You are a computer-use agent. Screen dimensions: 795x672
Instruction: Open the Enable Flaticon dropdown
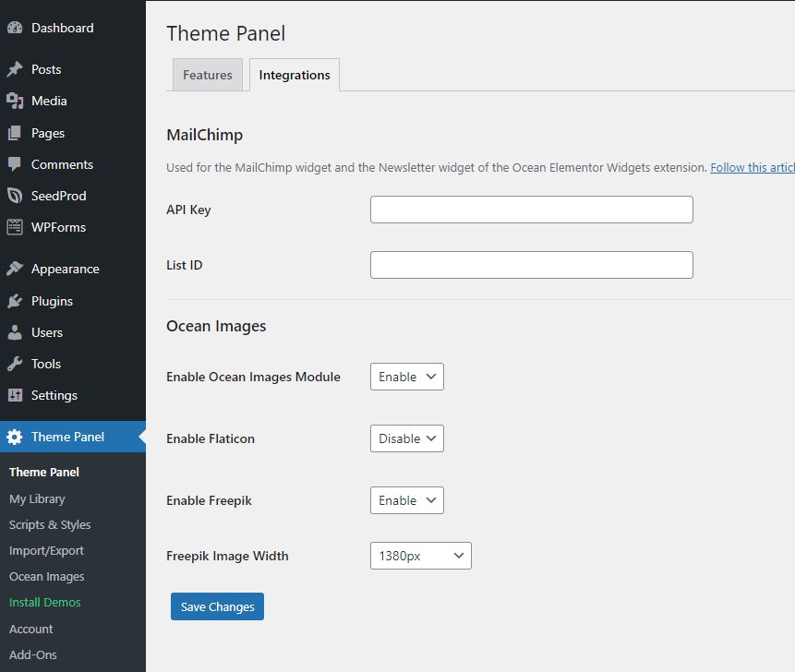(x=407, y=438)
